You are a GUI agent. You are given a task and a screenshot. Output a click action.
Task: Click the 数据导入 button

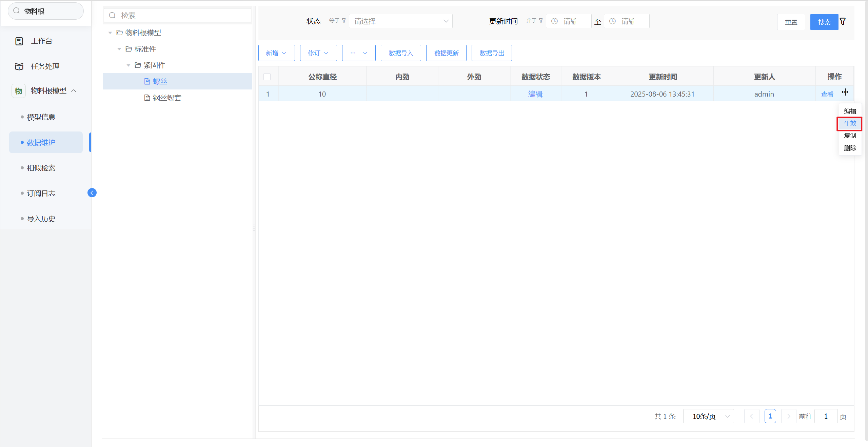(x=401, y=53)
